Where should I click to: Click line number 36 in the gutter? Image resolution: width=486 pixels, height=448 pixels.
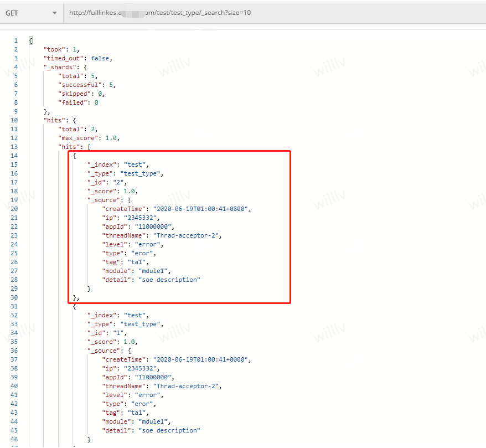pos(14,351)
